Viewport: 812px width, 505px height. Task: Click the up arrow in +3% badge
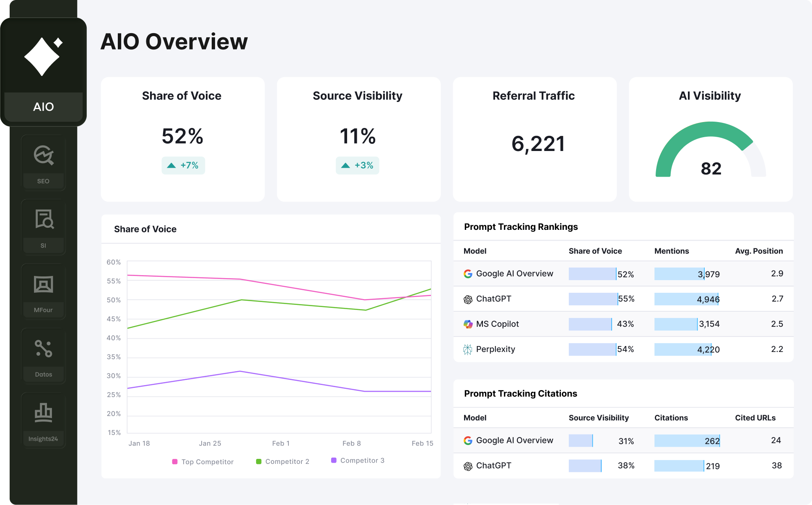point(345,166)
